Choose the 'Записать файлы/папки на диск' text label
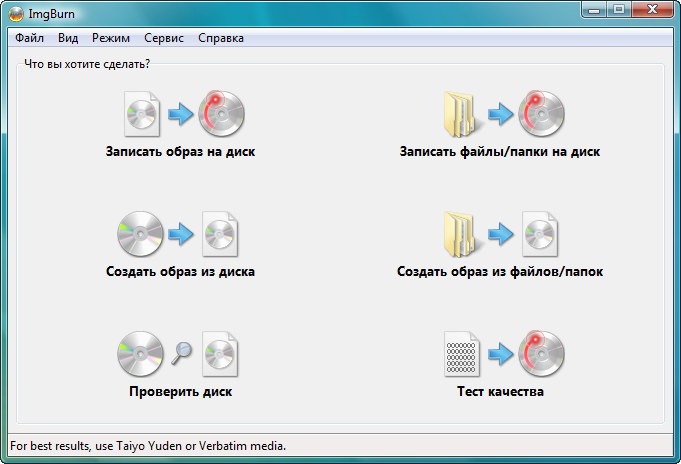The width and height of the screenshot is (681, 464). [500, 152]
